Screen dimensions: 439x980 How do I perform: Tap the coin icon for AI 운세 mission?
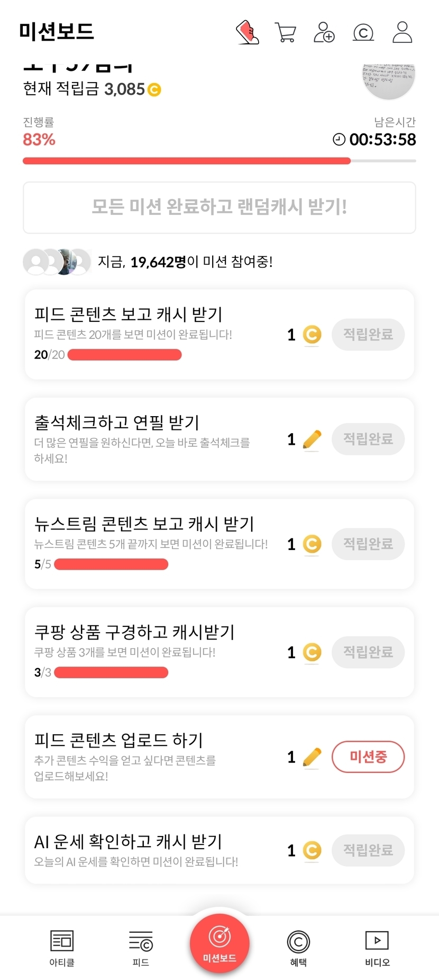point(312,850)
